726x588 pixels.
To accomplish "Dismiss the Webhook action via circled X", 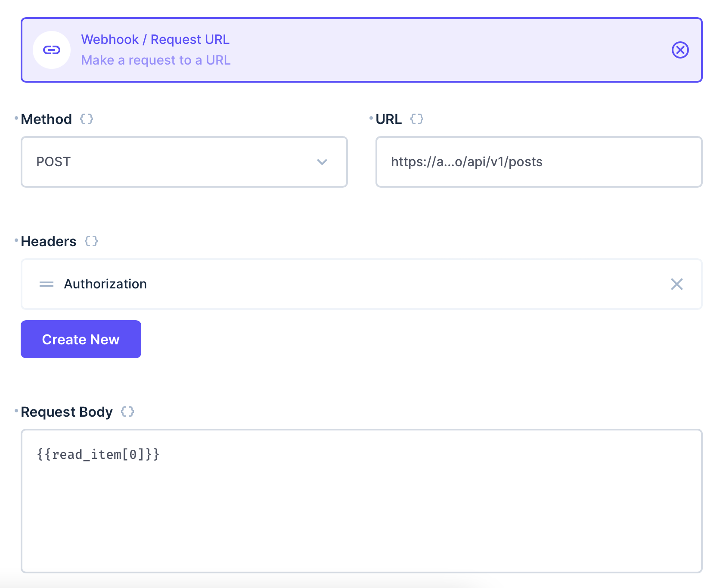I will 680,50.
